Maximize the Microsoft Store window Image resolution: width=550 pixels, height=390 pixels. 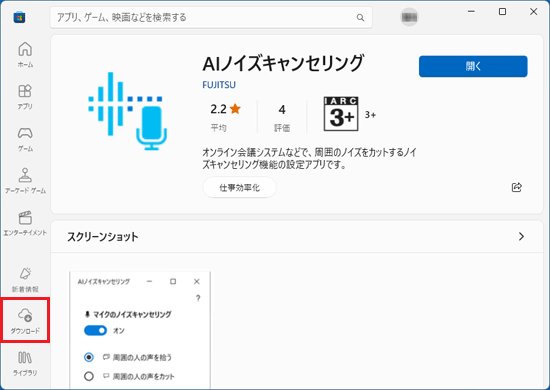502,12
